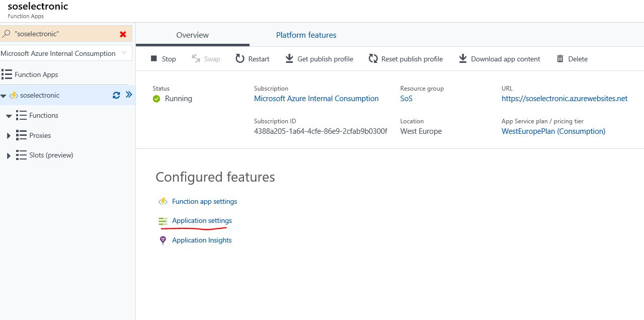Click the Stop square icon
644x320 pixels.
154,59
